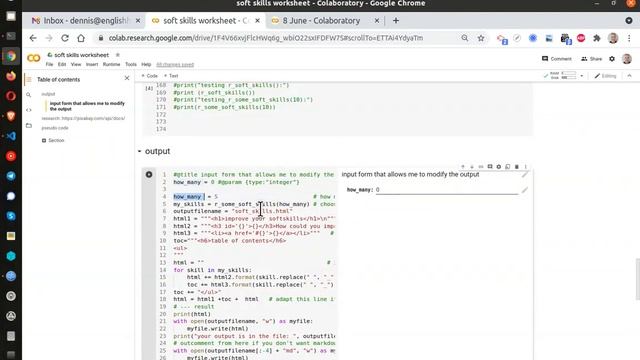This screenshot has width=640, height=360.
Task: Open Files folder sidebar icon
Action: click(29, 125)
